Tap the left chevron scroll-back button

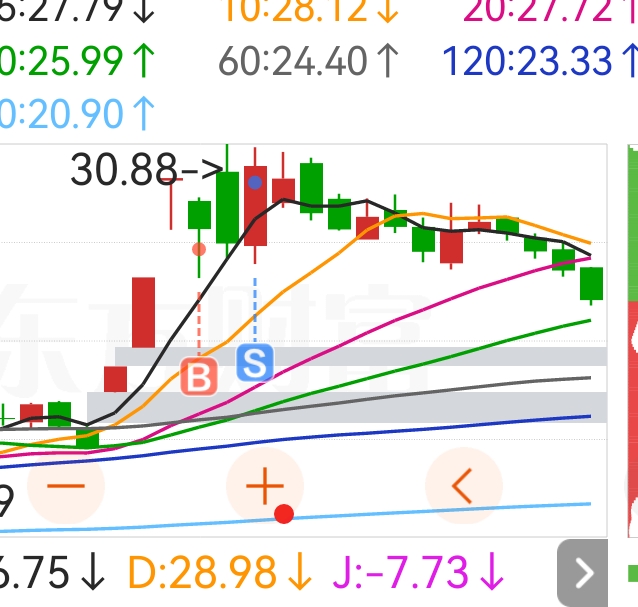pyautogui.click(x=464, y=485)
